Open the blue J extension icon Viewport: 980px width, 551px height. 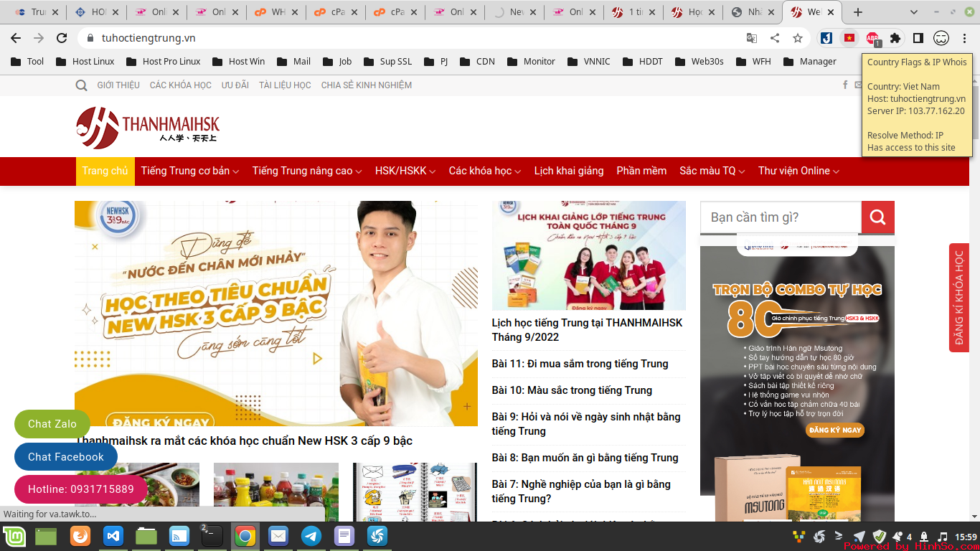tap(826, 38)
